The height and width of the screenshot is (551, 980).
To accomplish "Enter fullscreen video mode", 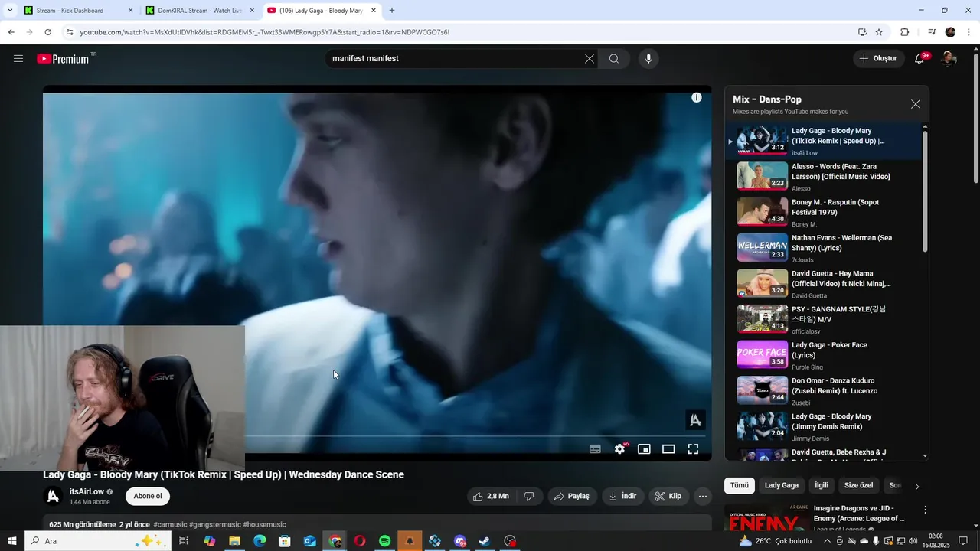I will coord(693,449).
